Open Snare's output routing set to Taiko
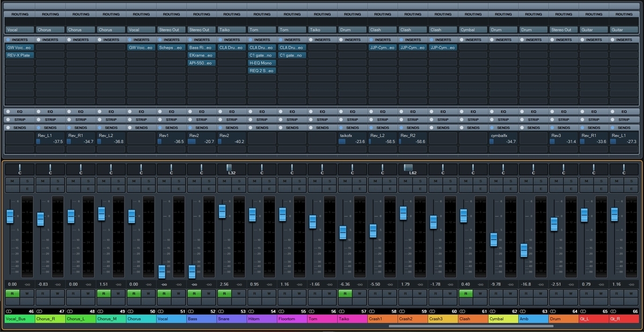The image size is (644, 332). 232,30
